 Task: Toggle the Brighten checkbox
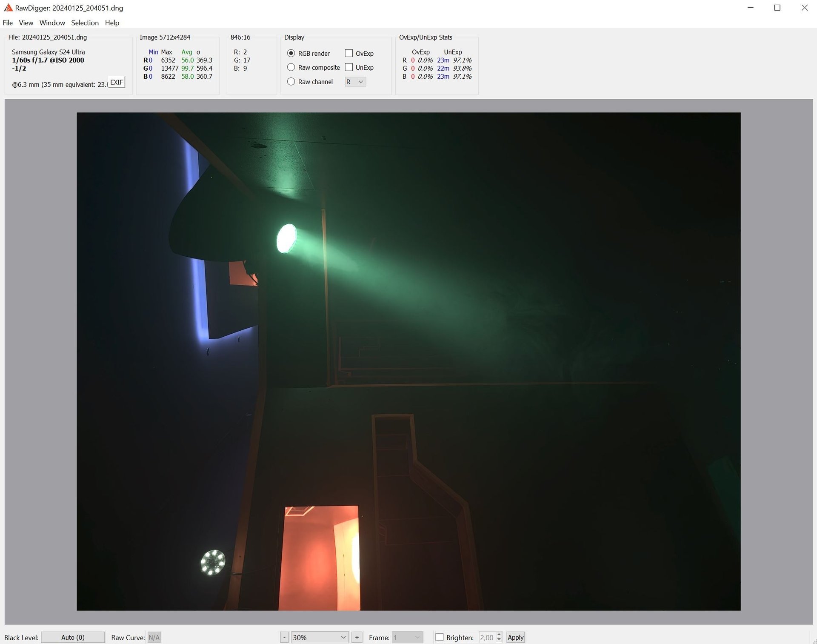(440, 637)
